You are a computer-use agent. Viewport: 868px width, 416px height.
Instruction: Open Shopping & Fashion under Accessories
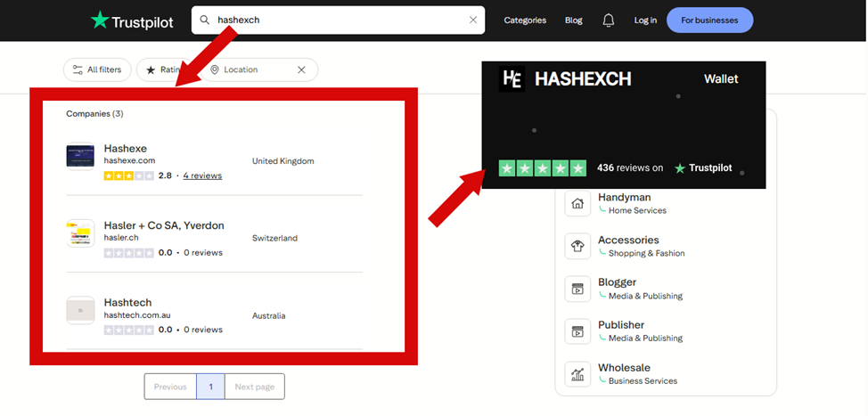(x=647, y=253)
